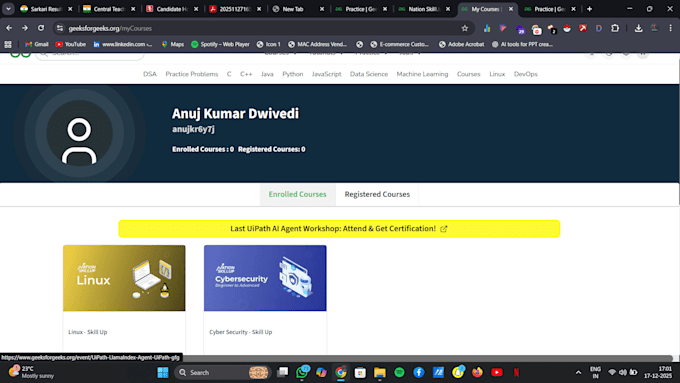Screen dimensions: 680x383
Task: Click the Windows taskbar search box
Action: [x=222, y=372]
